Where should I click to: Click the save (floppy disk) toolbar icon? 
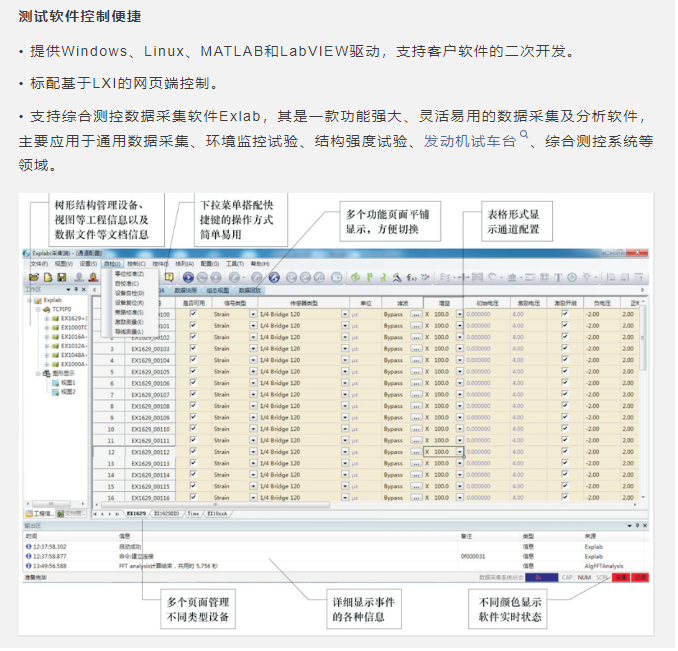(61, 277)
